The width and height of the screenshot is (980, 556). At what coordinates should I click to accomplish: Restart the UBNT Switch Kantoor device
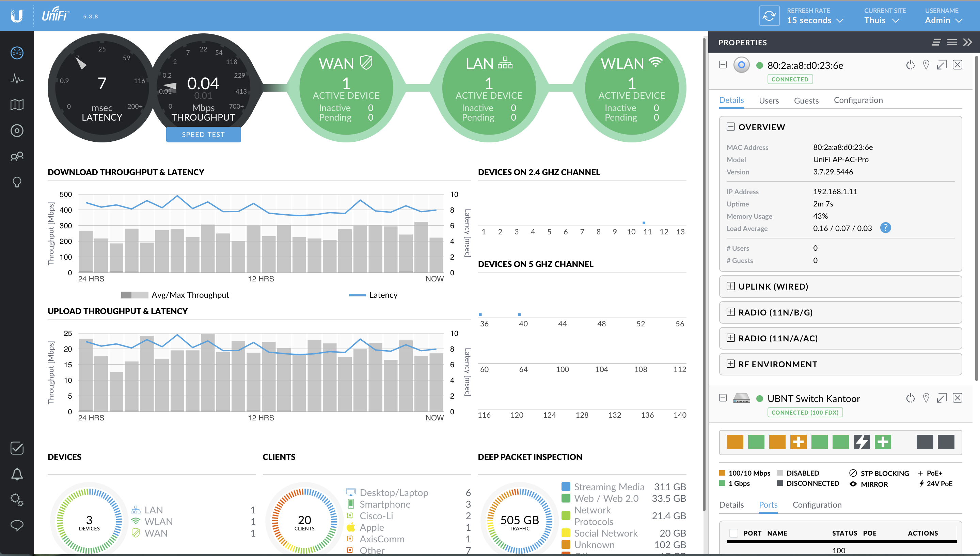click(910, 398)
